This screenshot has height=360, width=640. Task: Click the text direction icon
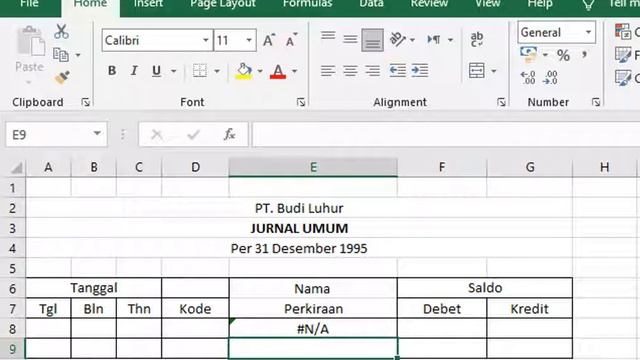(x=434, y=40)
